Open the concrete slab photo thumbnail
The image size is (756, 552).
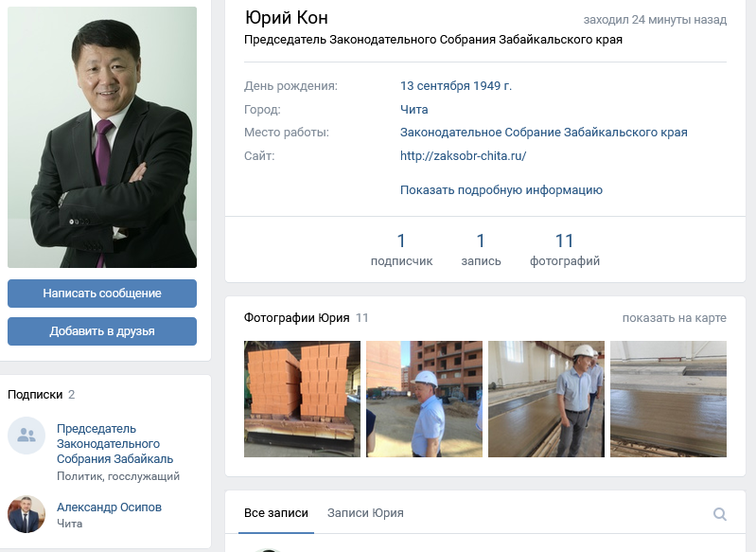(x=668, y=399)
